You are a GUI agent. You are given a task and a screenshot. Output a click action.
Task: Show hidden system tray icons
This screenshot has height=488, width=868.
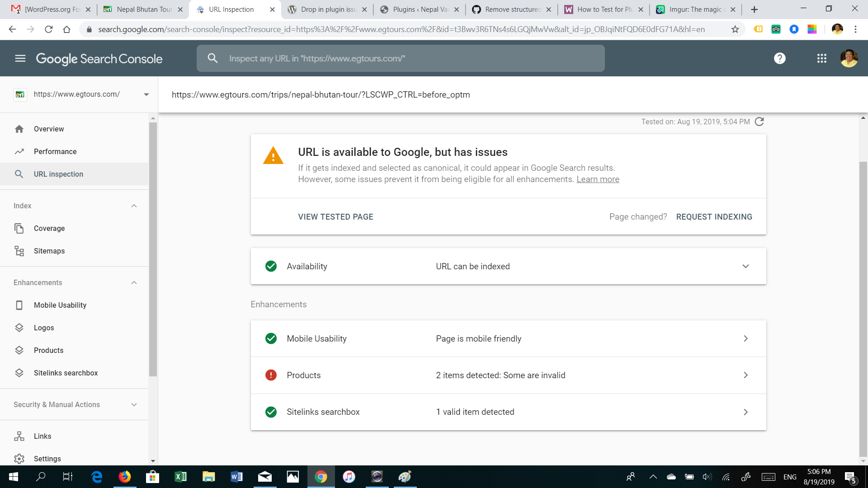(653, 477)
